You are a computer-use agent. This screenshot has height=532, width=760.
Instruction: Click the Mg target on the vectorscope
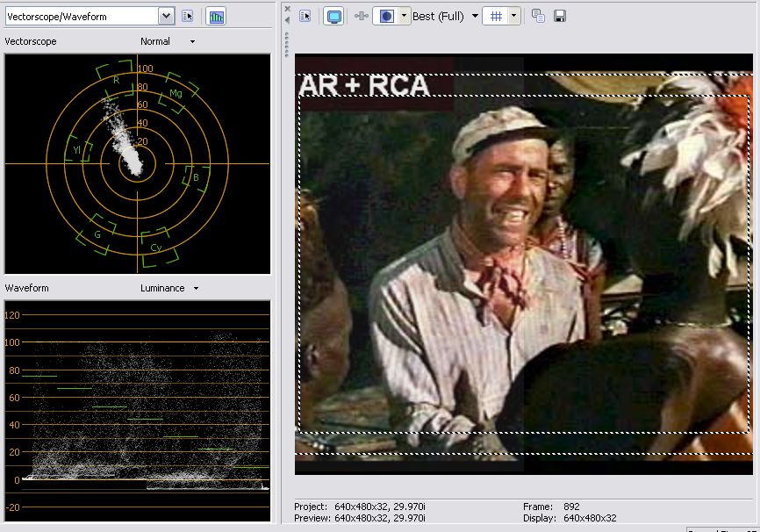[x=177, y=93]
